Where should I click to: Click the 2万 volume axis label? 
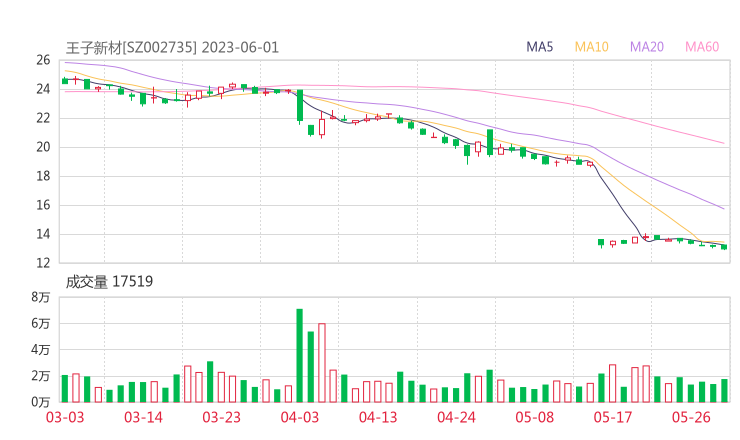tap(41, 376)
